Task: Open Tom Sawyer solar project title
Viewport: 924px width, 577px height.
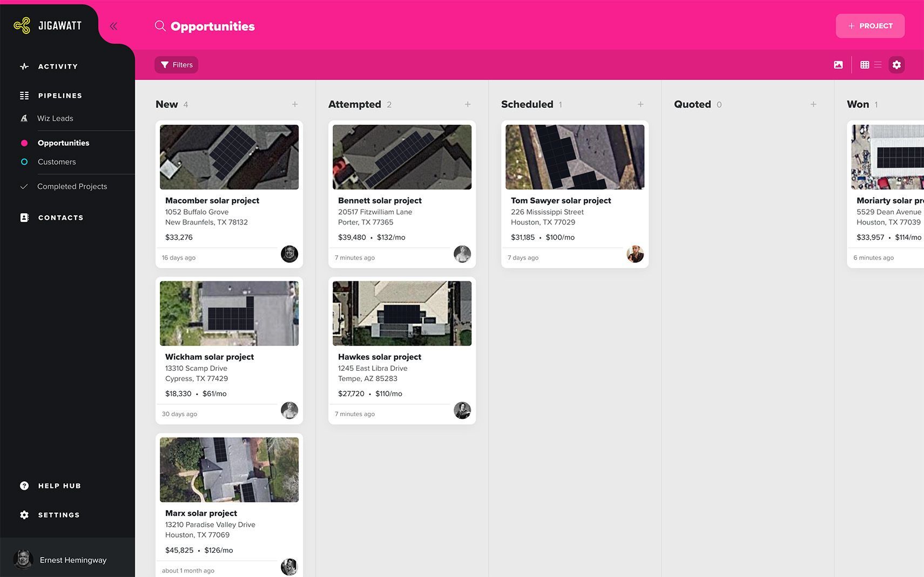Action: (x=561, y=200)
